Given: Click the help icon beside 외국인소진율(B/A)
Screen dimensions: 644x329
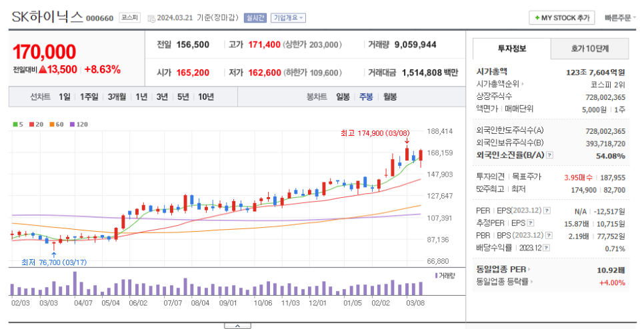Looking at the screenshot, I should [549, 155].
